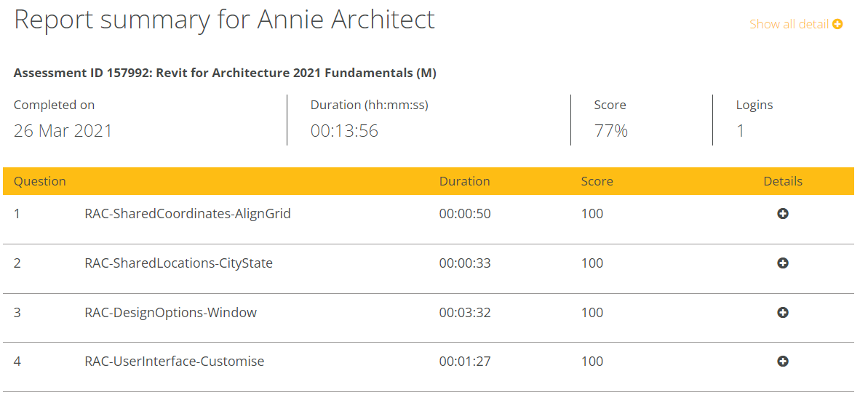Image resolution: width=868 pixels, height=403 pixels.
Task: Open details plus icon for RAC-DesignOptions-Window
Action: coord(783,313)
